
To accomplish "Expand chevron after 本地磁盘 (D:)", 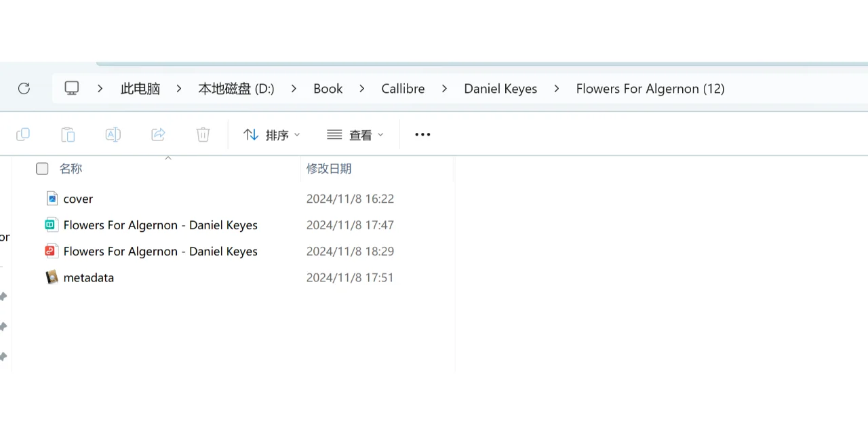I will (294, 88).
